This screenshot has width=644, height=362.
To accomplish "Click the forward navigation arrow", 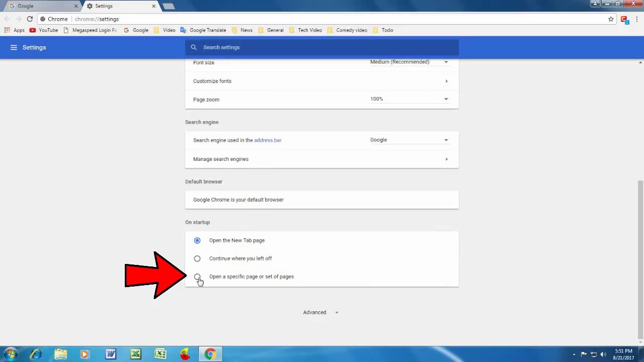I will point(18,19).
